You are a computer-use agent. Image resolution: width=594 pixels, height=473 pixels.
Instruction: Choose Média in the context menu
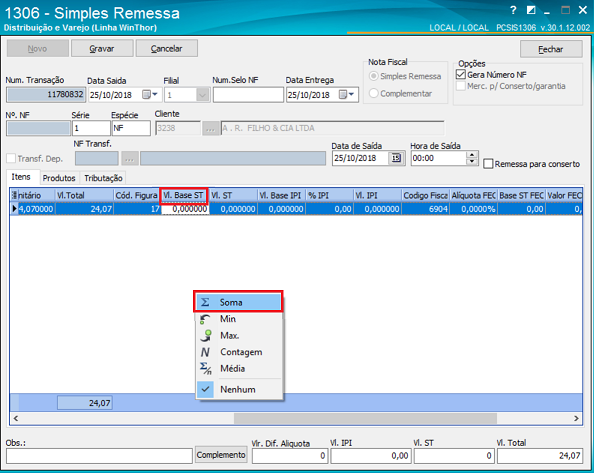[238, 368]
